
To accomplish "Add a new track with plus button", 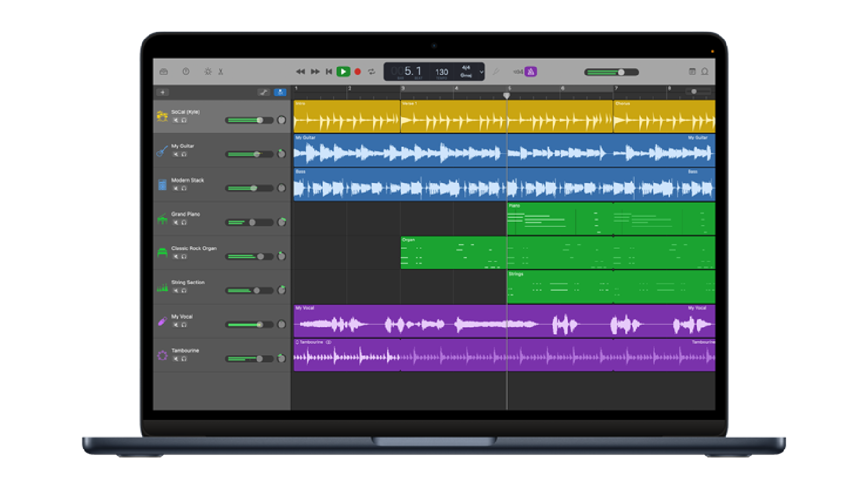I will [163, 92].
